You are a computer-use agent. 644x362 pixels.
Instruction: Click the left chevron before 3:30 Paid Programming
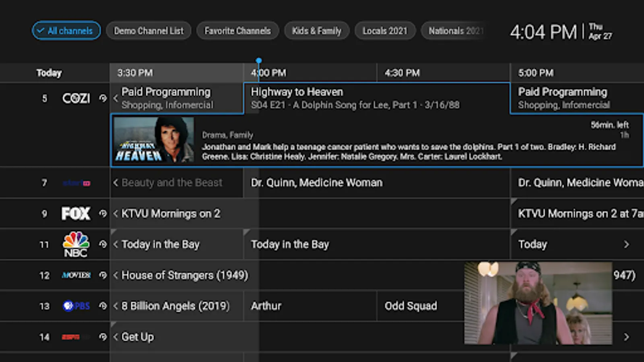point(116,98)
